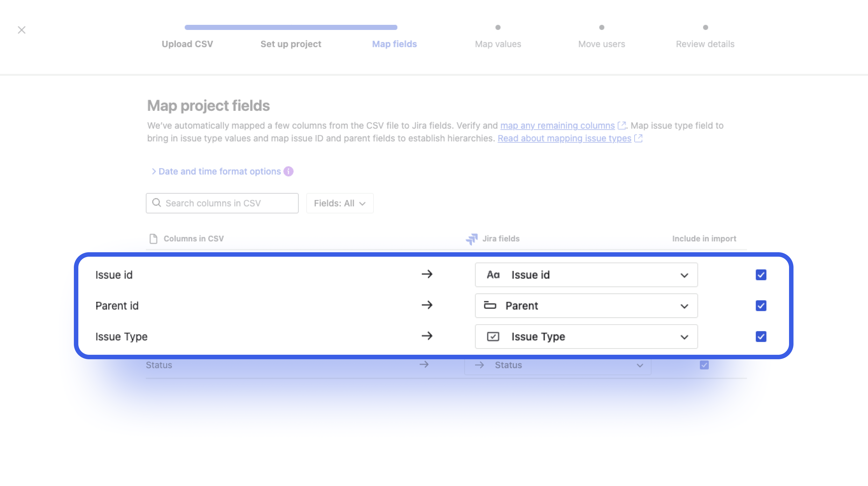Close the import wizard with X icon
This screenshot has width=868, height=486.
[22, 30]
